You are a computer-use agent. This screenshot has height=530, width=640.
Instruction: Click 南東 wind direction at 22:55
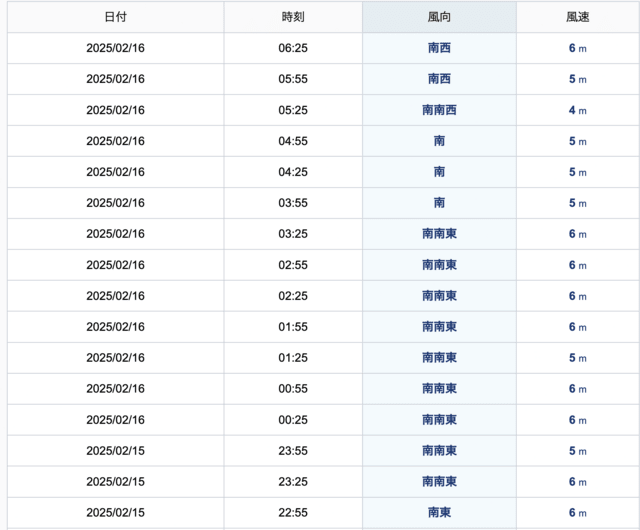click(x=439, y=512)
